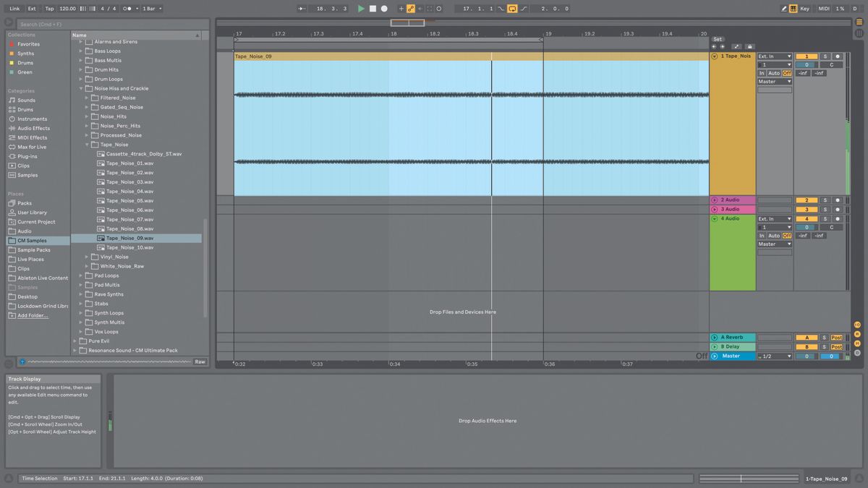Open the Ext. In input dropdown on track 1
The height and width of the screenshot is (488, 868).
coord(774,56)
